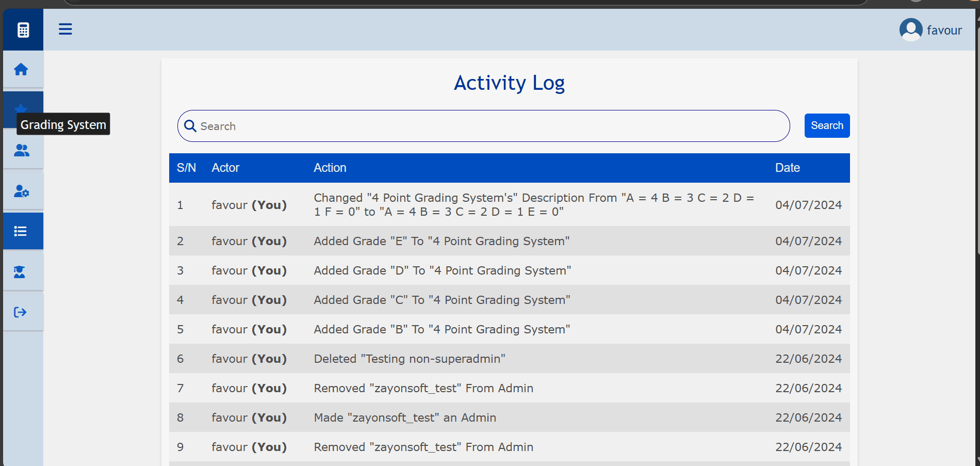Open the user-with-gear settings icon
Viewport: 980px width, 466px height.
pyautogui.click(x=22, y=191)
